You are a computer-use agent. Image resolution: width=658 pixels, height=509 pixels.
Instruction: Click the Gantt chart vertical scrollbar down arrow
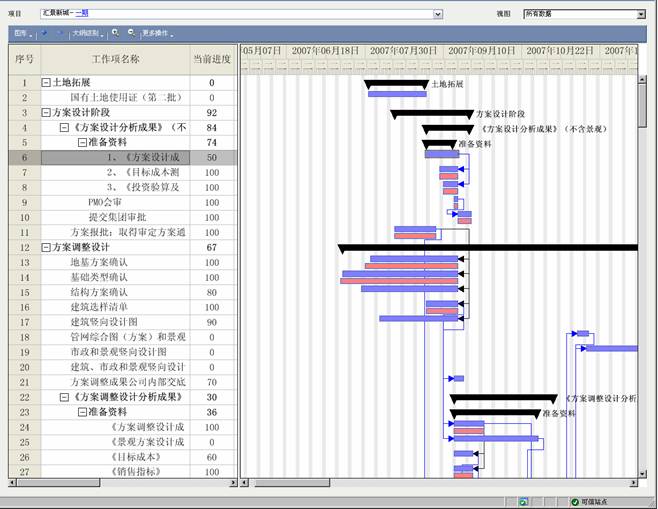point(642,473)
